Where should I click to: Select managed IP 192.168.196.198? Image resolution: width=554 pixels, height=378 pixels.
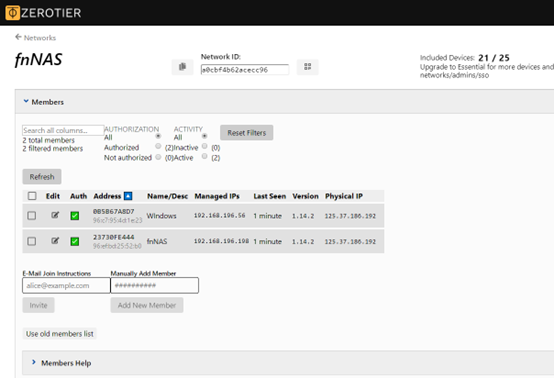pyautogui.click(x=221, y=241)
